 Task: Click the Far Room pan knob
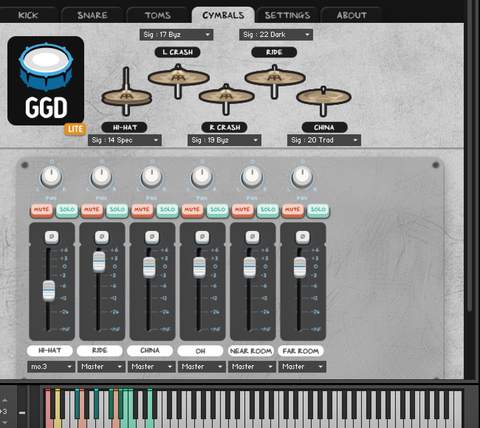point(302,177)
